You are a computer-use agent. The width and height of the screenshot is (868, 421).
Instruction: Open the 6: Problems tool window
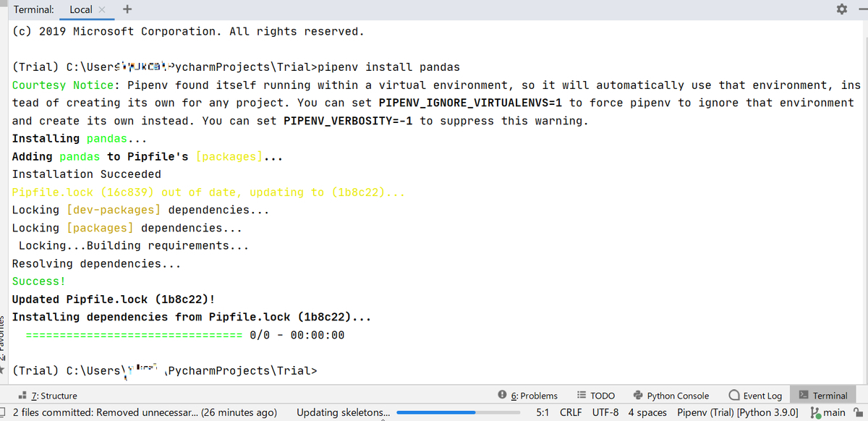point(527,396)
